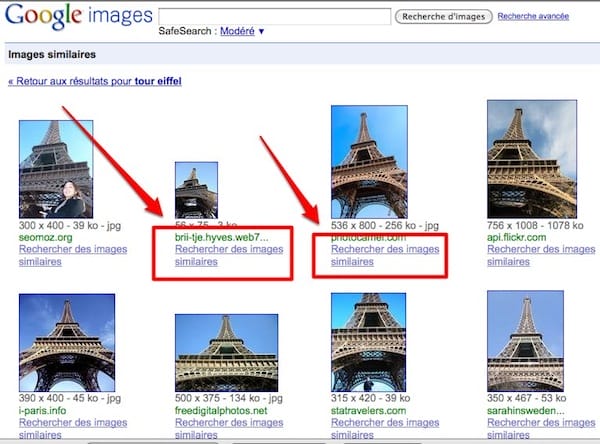Screen dimensions: 600x444
Task: Open the i-paris.info Eiffel thumbnail
Action: click(x=67, y=343)
